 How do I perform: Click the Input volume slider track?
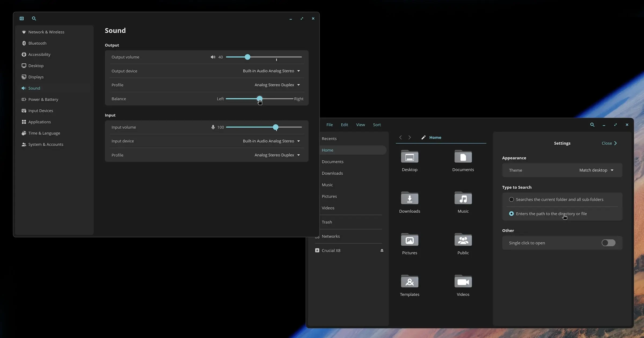(264, 127)
